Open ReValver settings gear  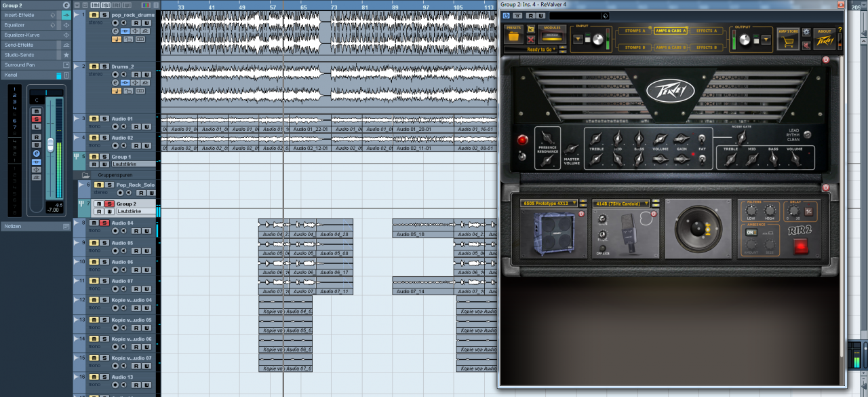tap(806, 32)
